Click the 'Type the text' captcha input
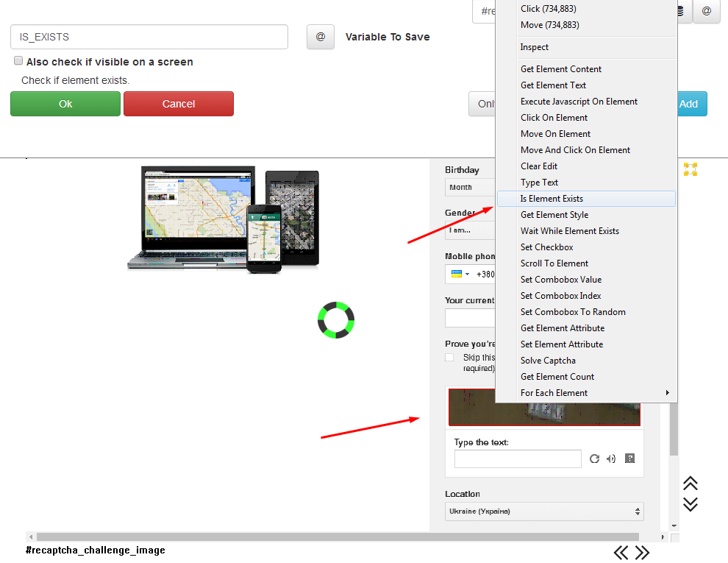This screenshot has width=728, height=563. [518, 459]
